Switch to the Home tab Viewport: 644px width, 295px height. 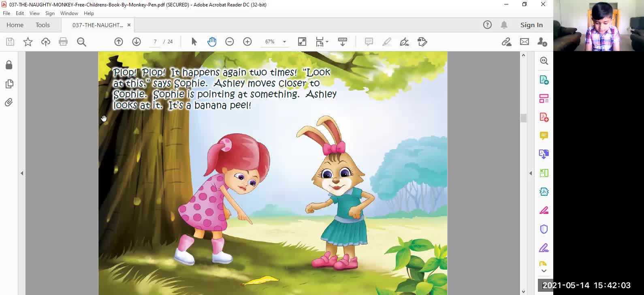pos(15,25)
